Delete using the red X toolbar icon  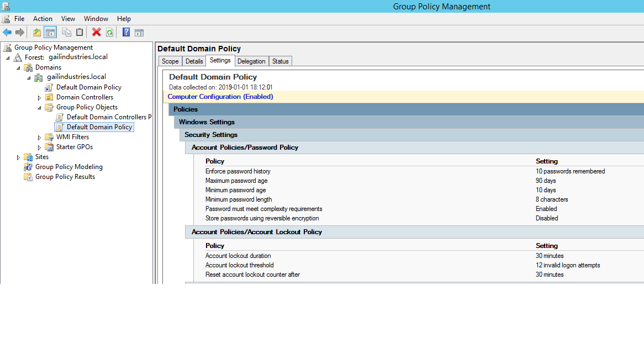click(x=96, y=32)
